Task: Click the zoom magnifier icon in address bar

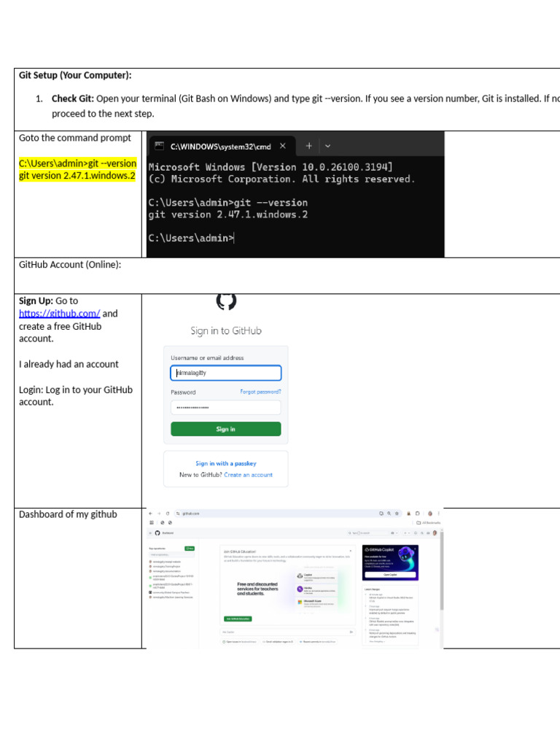Action: [389, 514]
